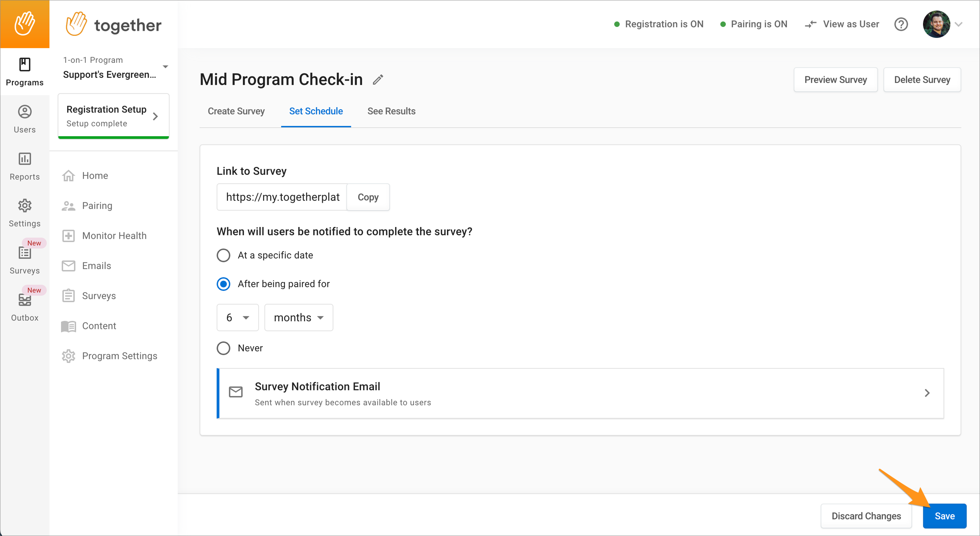Expand Survey Notification Email chevron
Image resolution: width=980 pixels, height=536 pixels.
927,393
